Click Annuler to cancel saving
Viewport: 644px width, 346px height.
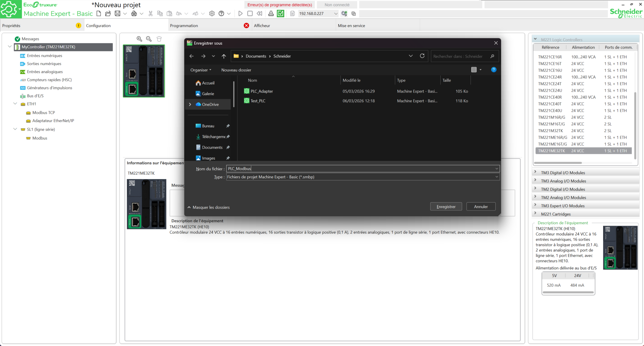point(481,207)
